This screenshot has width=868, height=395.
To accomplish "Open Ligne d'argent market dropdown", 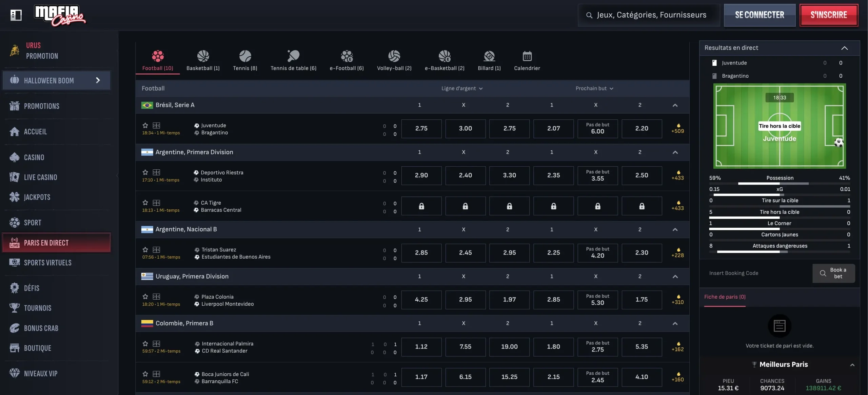I will point(462,88).
